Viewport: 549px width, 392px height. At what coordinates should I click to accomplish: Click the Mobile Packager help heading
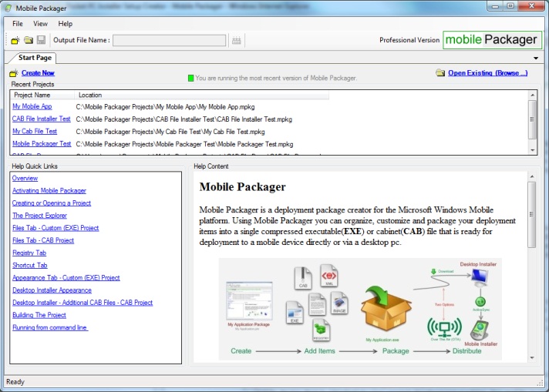click(x=242, y=187)
